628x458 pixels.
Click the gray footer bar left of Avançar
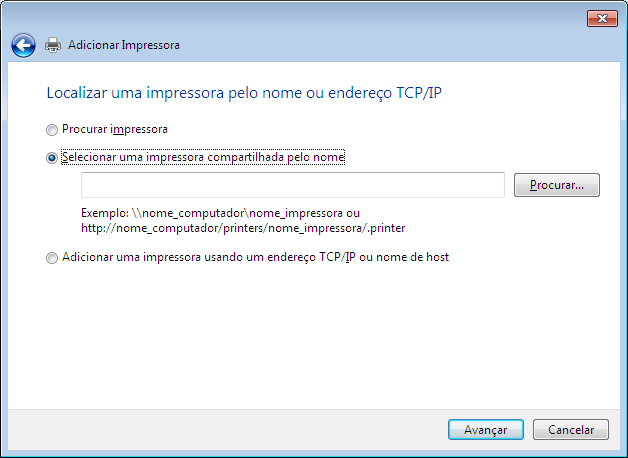224,430
